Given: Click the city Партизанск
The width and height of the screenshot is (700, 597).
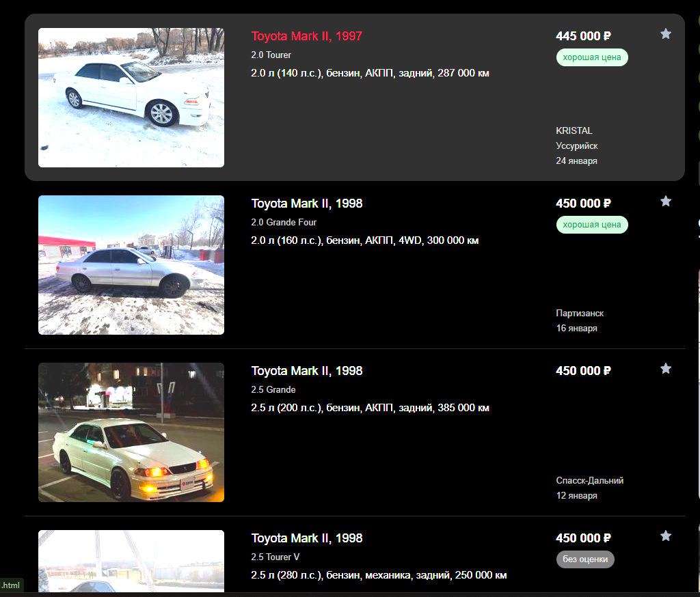Looking at the screenshot, I should pos(580,314).
